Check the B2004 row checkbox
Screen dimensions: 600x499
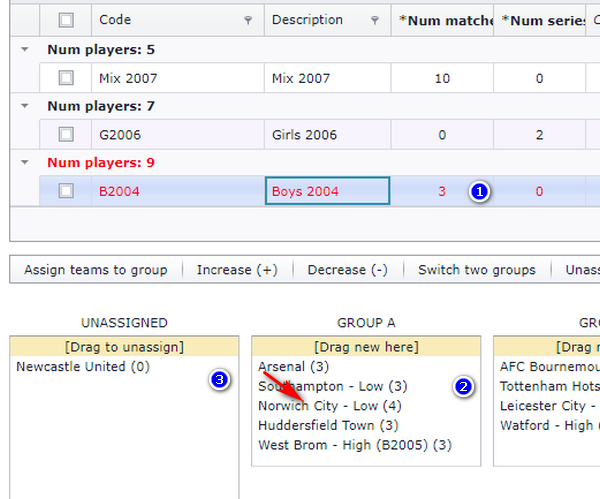click(66, 191)
